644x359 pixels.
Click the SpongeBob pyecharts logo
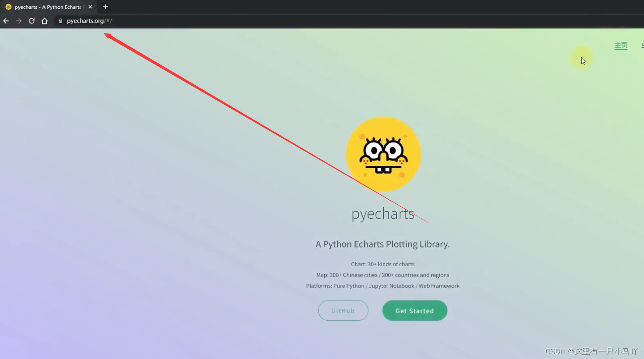383,154
